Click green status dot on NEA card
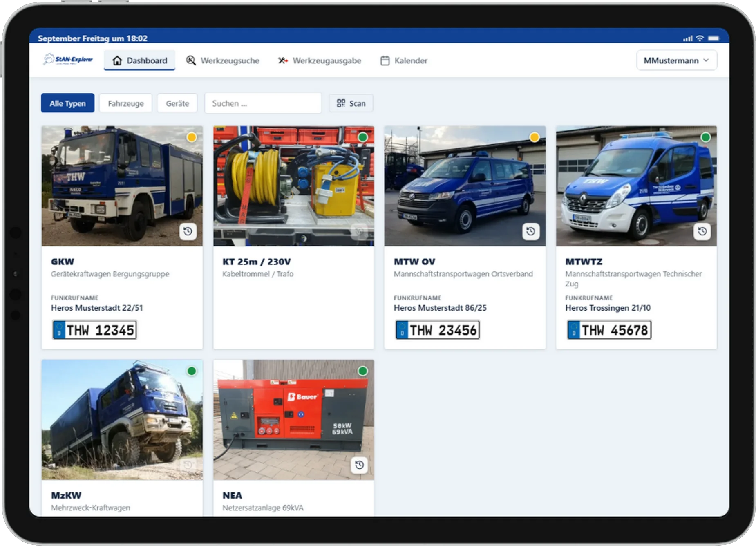756x546 pixels. (x=362, y=371)
